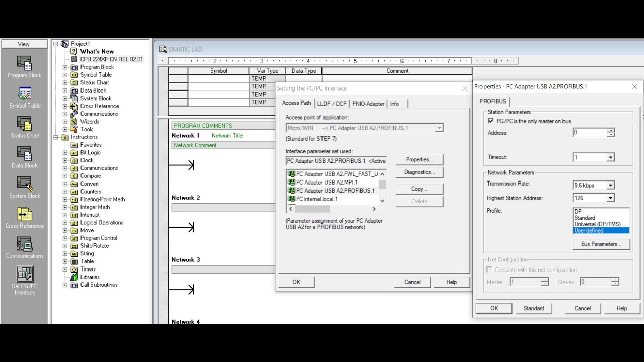644x362 pixels.
Task: Click Call Subroutines icon
Action: coord(74,285)
